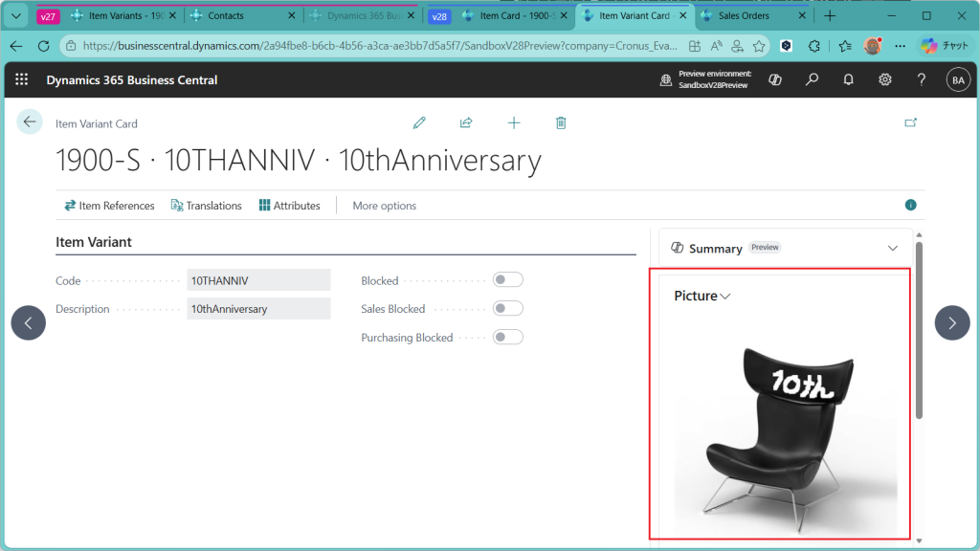This screenshot has height=551, width=980.
Task: Collapse the Summary section chevron
Action: coord(893,249)
